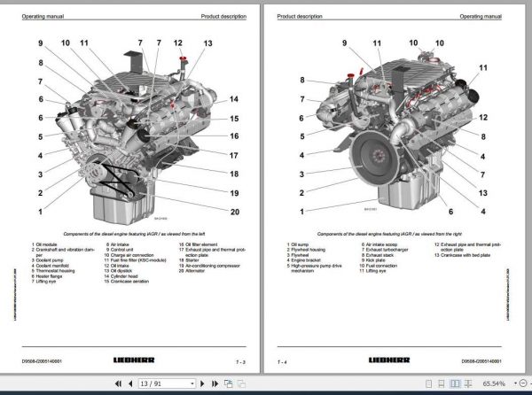Image resolution: width=532 pixels, height=395 pixels.
Task: Click callout number 17 on left diagram
Action: 233,156
